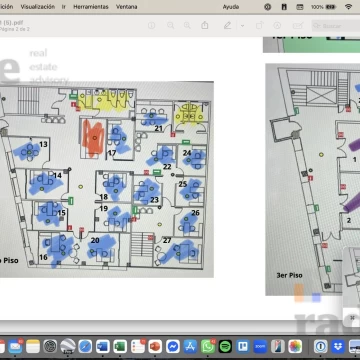The width and height of the screenshot is (360, 360).
Task: Click the form filling toolbar icon
Action: 298,25
